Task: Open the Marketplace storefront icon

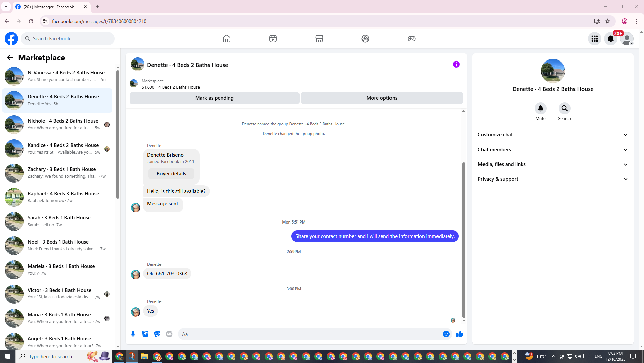Action: click(x=319, y=39)
